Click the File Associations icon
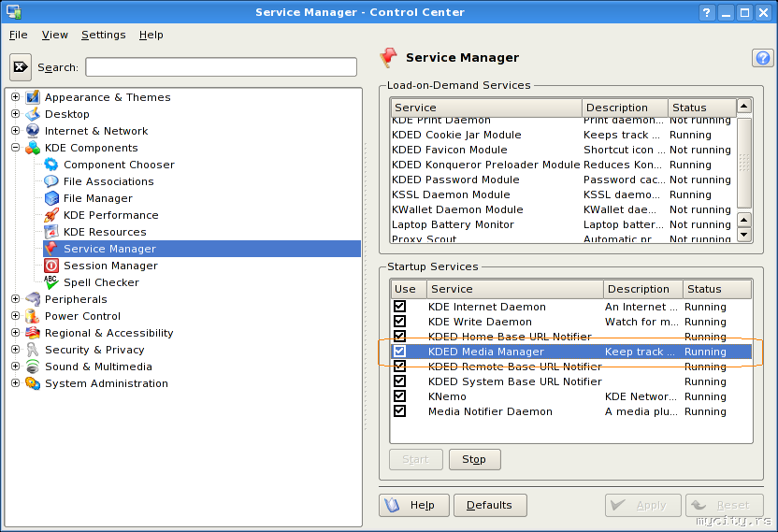778x532 pixels. [51, 181]
